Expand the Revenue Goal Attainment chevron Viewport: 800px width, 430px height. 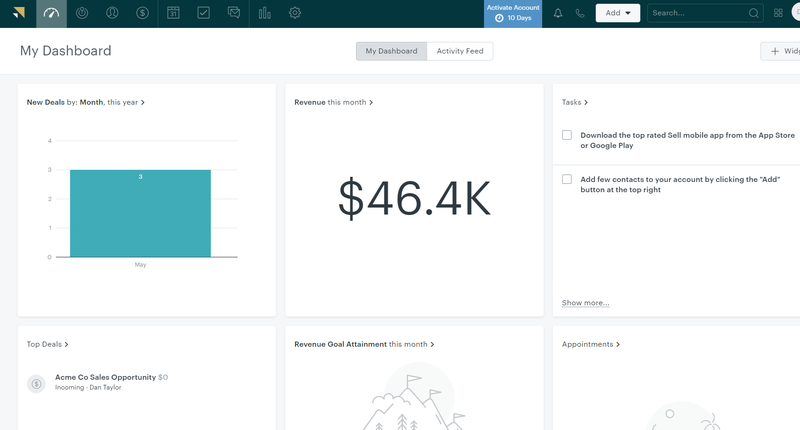432,344
